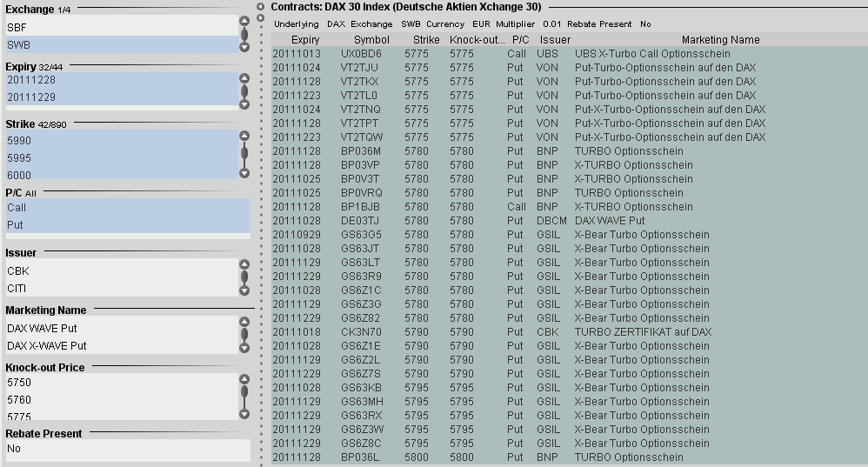The height and width of the screenshot is (467, 868).
Task: Select contract GS6Z8C row
Action: 569,444
